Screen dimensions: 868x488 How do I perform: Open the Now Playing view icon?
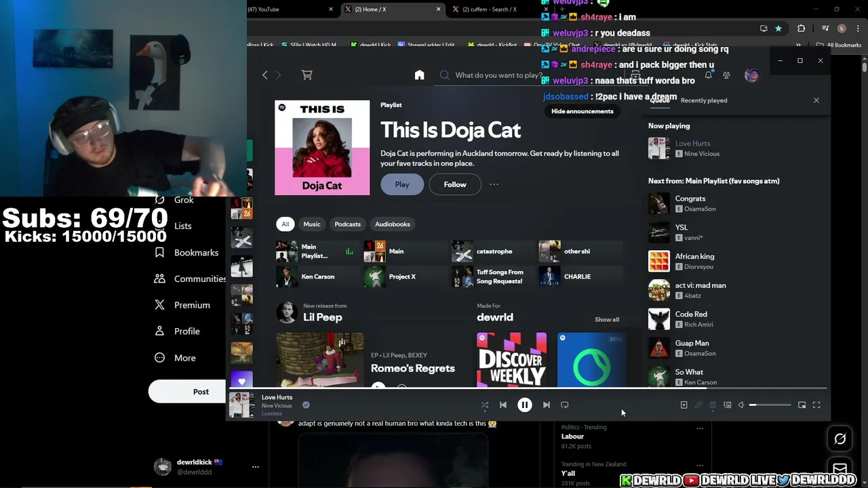[684, 405]
